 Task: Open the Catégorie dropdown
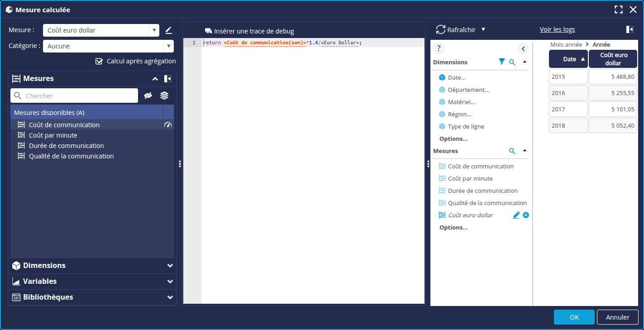(168, 46)
